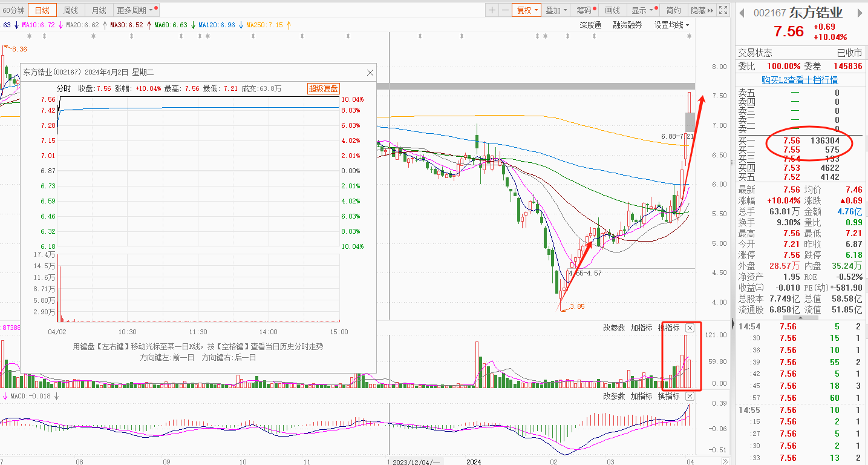Close the volume indicator panel
This screenshot has width=868, height=465.
pos(690,328)
